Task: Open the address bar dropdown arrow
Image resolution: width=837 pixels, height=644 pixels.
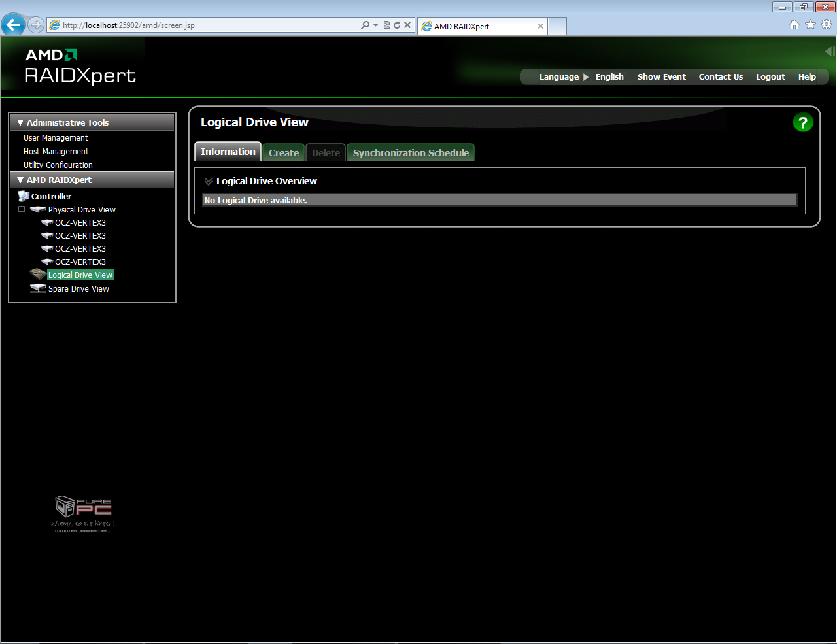Action: point(375,25)
